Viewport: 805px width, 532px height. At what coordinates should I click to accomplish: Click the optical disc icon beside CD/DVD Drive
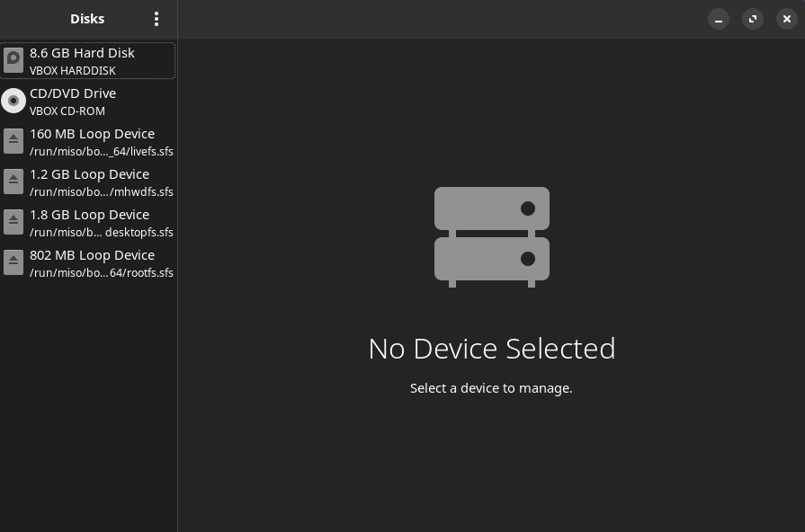[13, 101]
